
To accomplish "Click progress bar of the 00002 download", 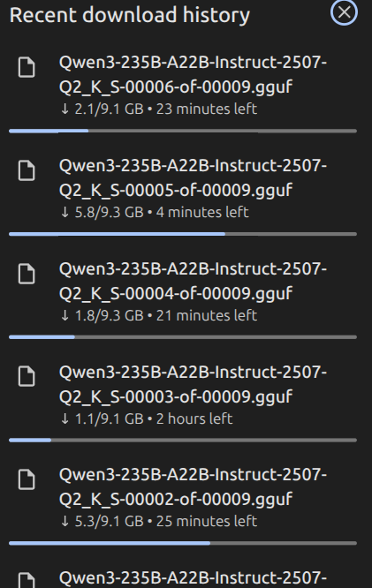I will [x=183, y=543].
